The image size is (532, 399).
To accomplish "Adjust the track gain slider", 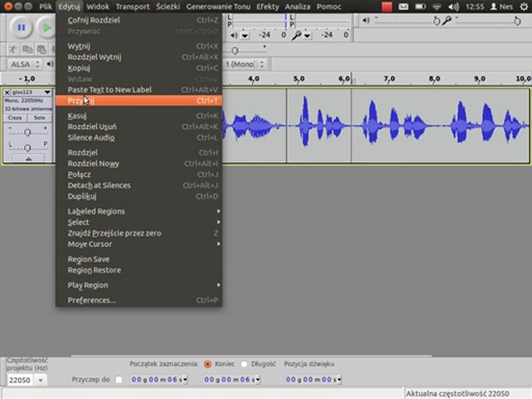I will 27,132.
